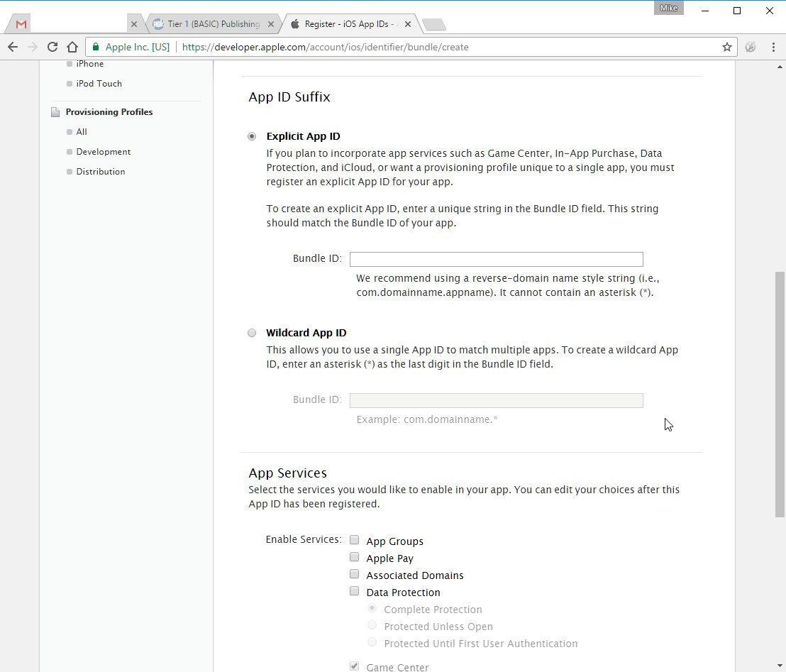Viewport: 786px width, 672px height.
Task: Open the browser home page icon
Action: click(72, 47)
